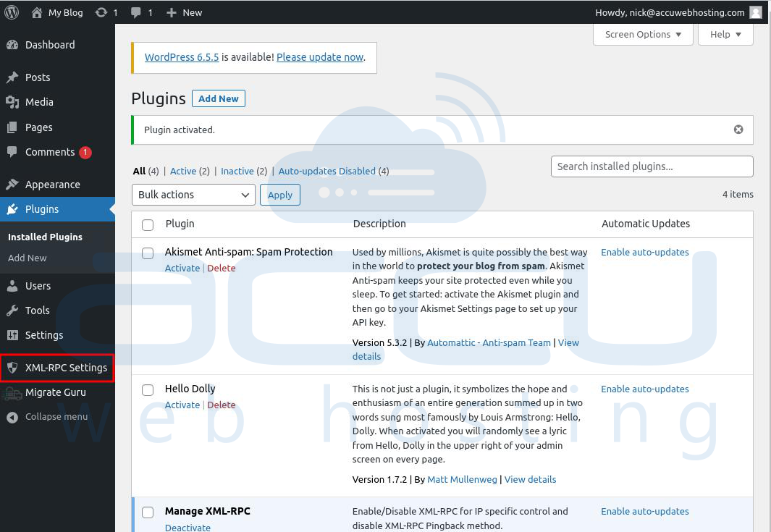The width and height of the screenshot is (771, 532).
Task: Click the user avatar icon
Action: coord(756,12)
